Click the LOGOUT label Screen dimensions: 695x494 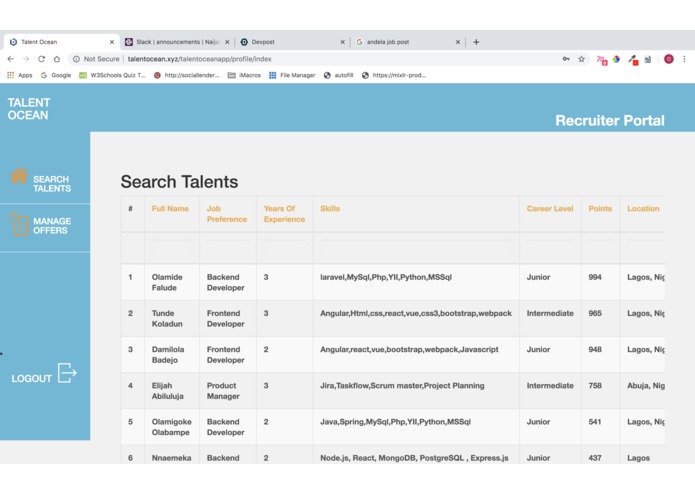click(x=31, y=379)
